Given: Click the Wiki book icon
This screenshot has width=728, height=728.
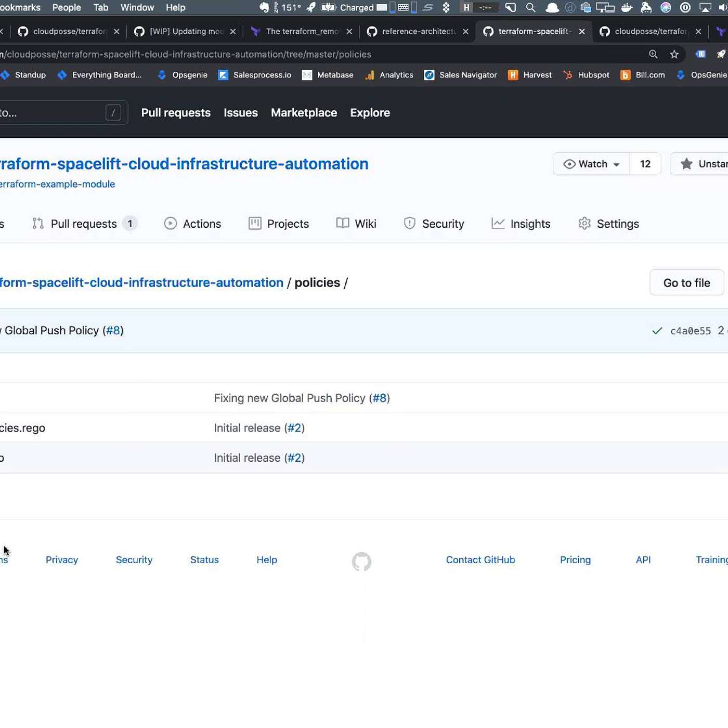Looking at the screenshot, I should pos(343,224).
